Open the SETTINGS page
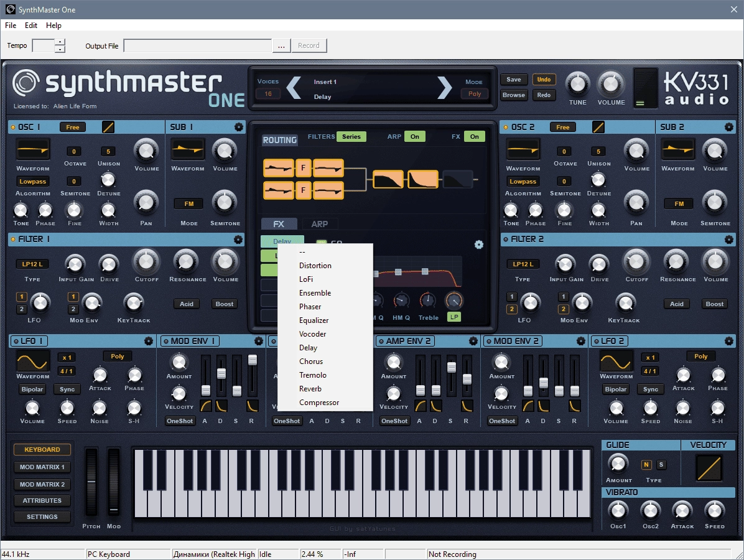 [x=42, y=517]
